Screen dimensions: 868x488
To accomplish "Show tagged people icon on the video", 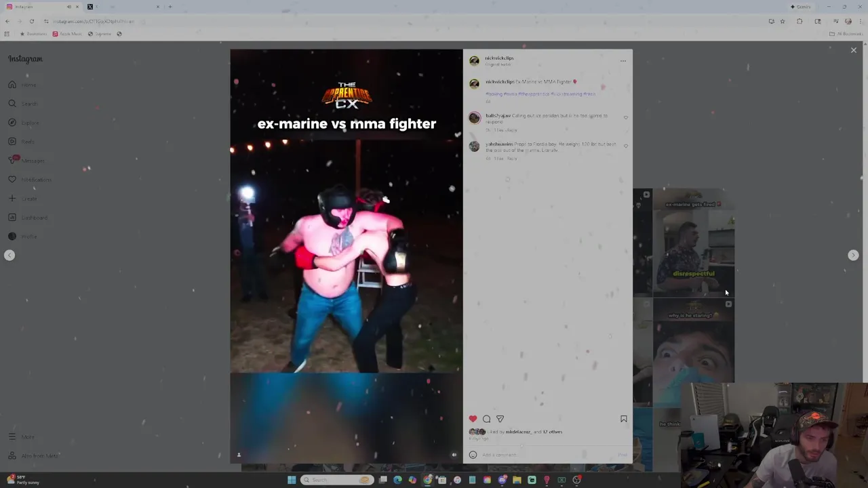I will 239,455.
